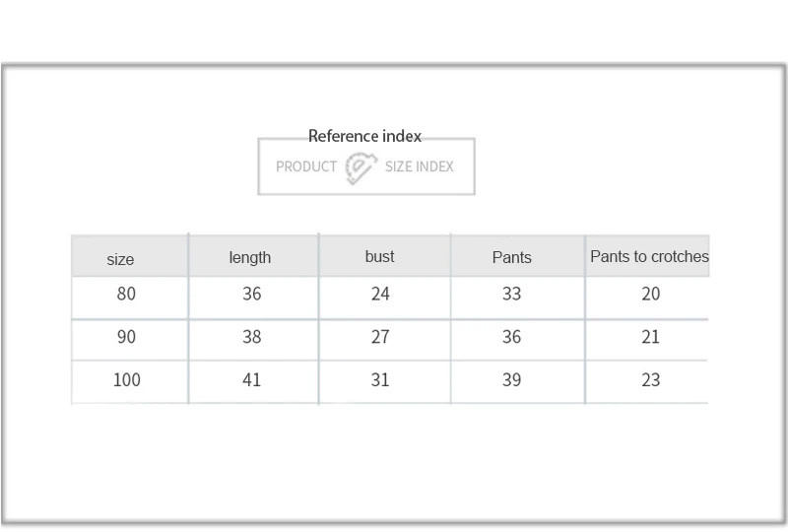Select the "Pants to crotches" column header

click(649, 256)
